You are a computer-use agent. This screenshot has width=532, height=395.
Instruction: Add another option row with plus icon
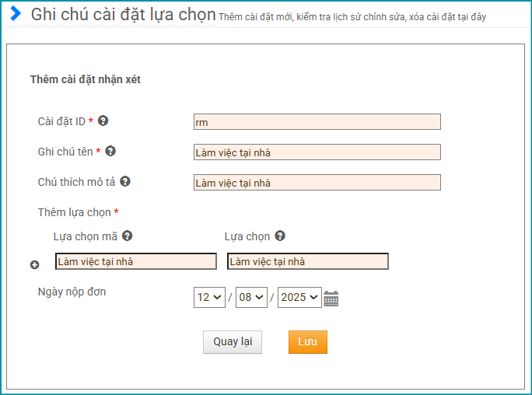click(x=34, y=265)
